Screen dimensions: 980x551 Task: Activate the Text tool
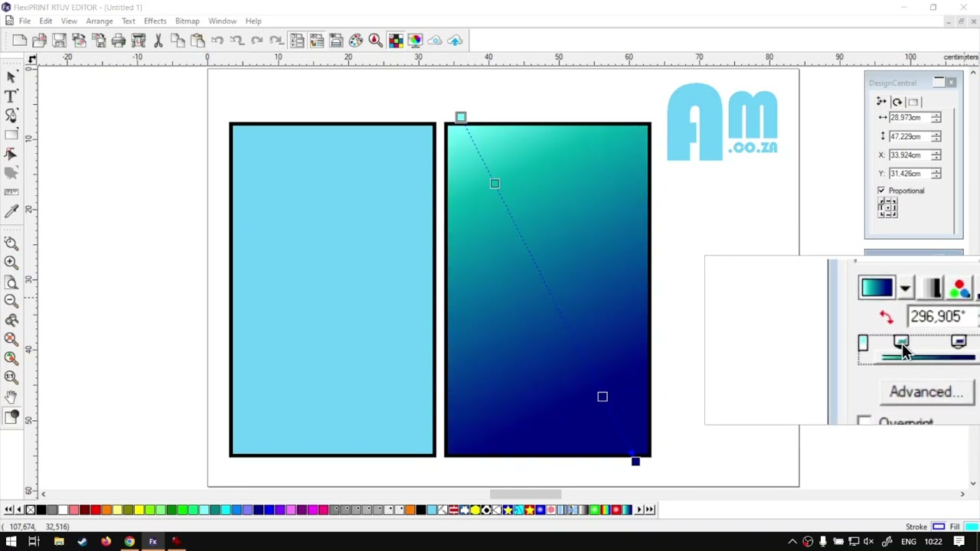point(11,96)
